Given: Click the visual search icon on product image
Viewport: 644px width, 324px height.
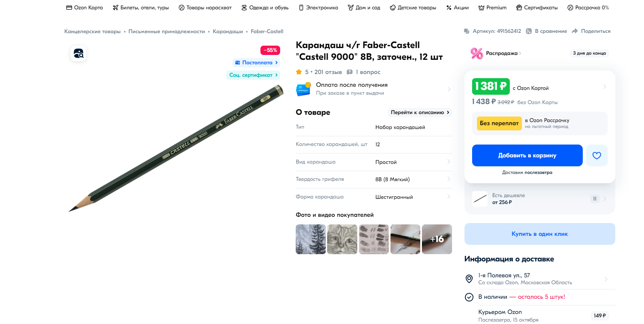Looking at the screenshot, I should click(79, 54).
